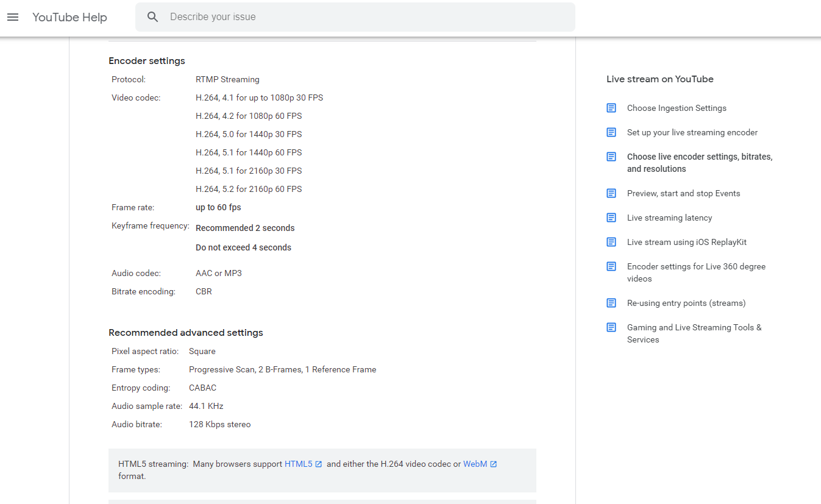Click article icon beside Live stream using iOS ReplayKit
The height and width of the screenshot is (504, 821).
click(x=611, y=242)
